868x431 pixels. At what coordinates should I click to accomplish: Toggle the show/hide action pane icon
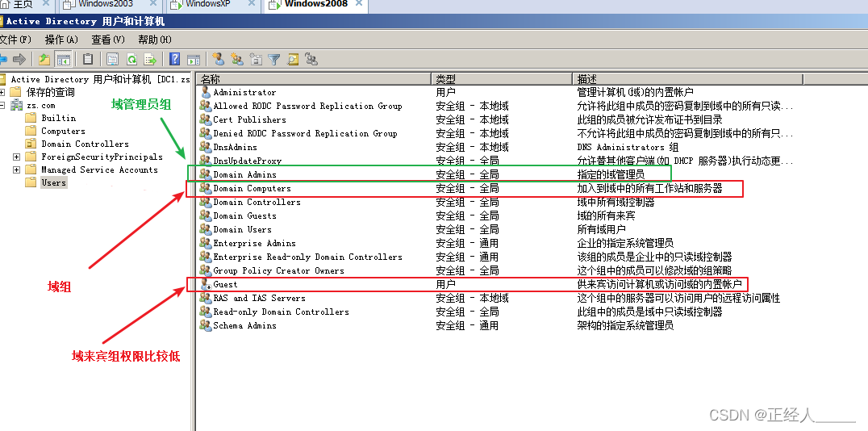193,59
